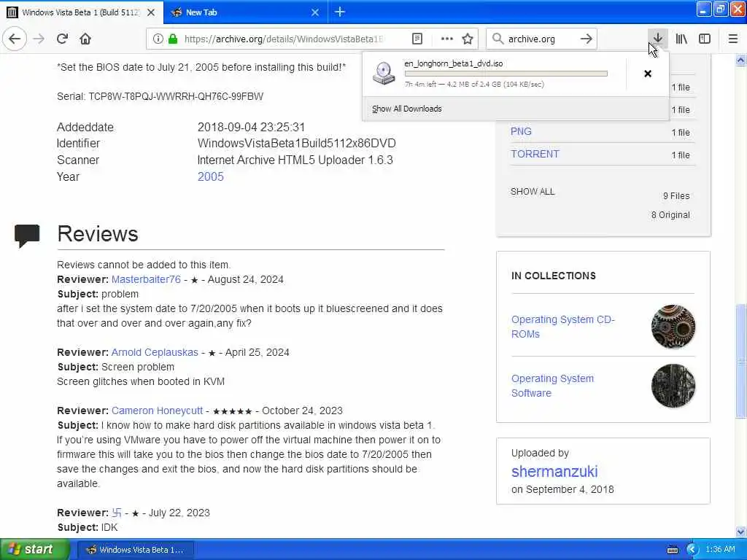Click the '9 Files' count
This screenshot has height=560, width=747.
point(676,195)
